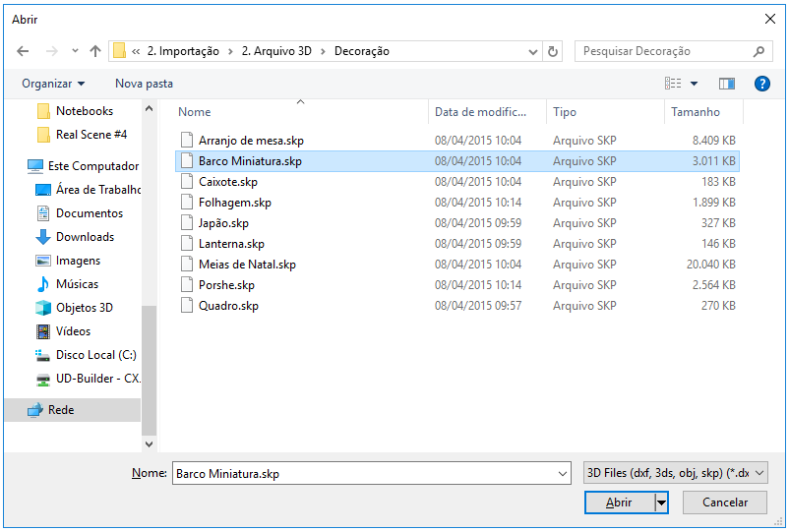Refresh the Decoração folder view
Image resolution: width=789 pixels, height=532 pixels.
tap(553, 51)
